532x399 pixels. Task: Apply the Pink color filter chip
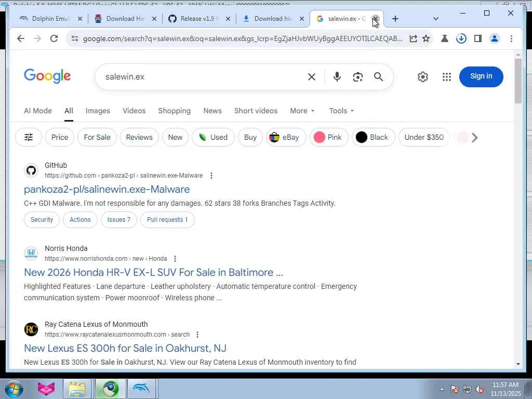tap(329, 137)
